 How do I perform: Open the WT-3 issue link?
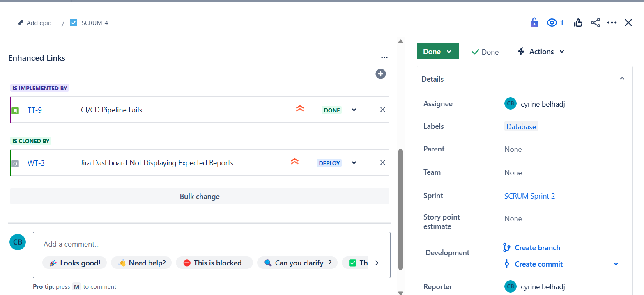coord(36,163)
